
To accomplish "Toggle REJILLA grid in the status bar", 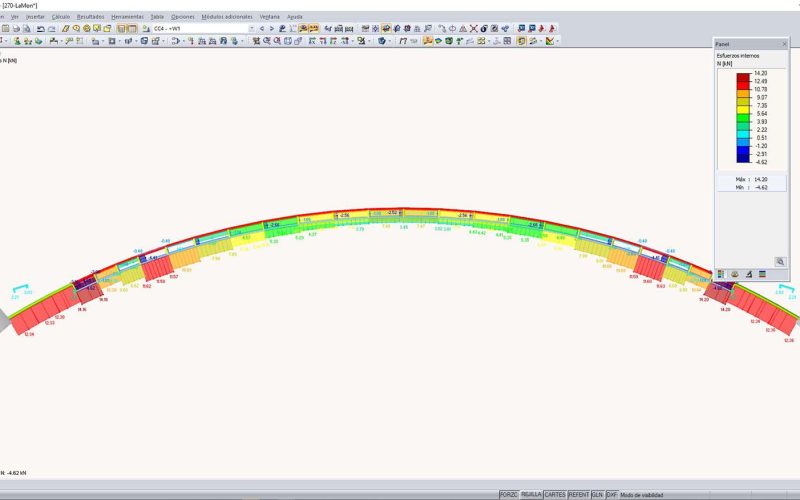I will 531,495.
